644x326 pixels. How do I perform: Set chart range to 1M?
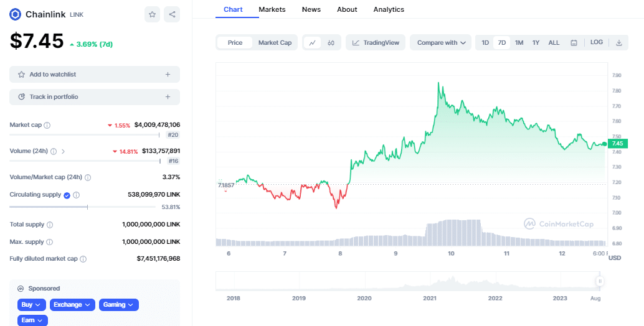(519, 43)
